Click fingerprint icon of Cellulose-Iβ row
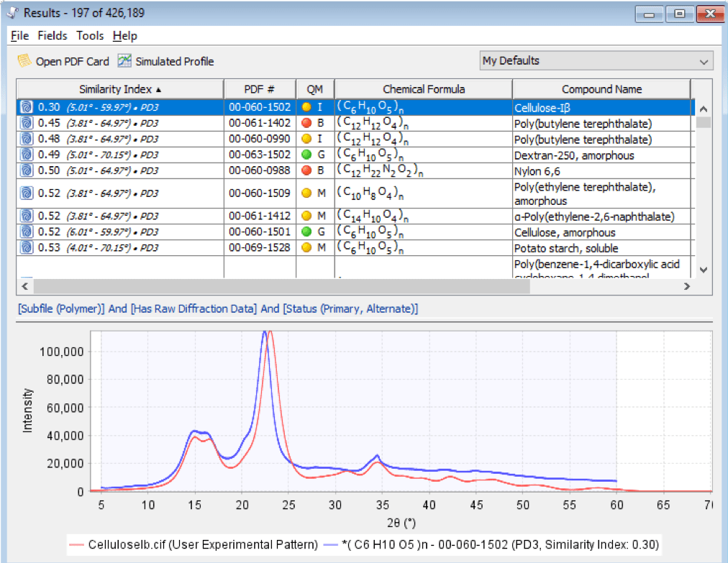The width and height of the screenshot is (728, 563). [27, 107]
